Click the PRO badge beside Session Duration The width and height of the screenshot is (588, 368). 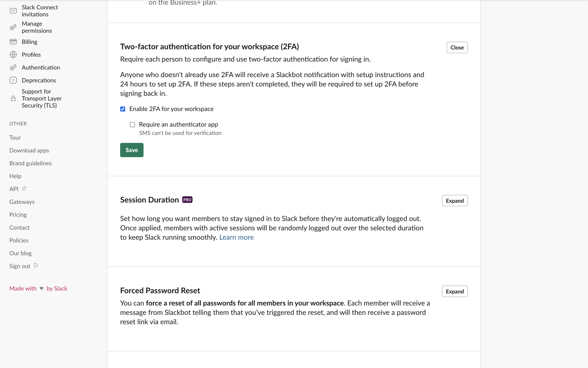point(187,200)
